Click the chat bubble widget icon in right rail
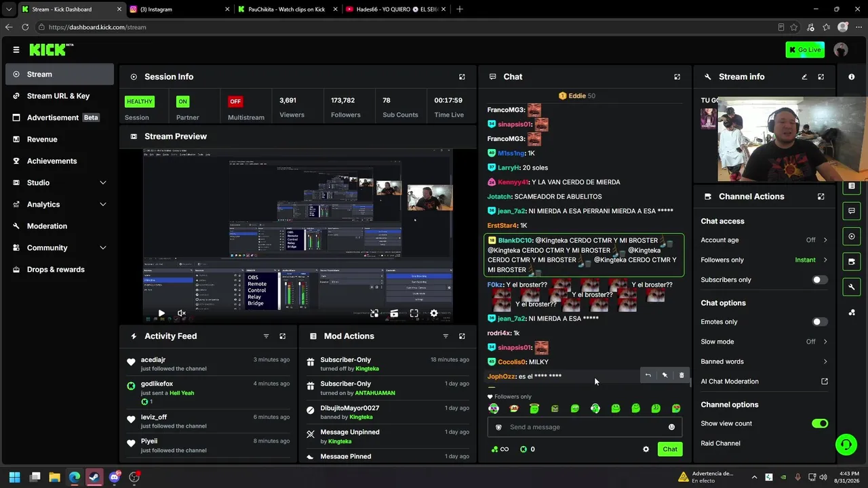The image size is (868, 488). pos(852,211)
